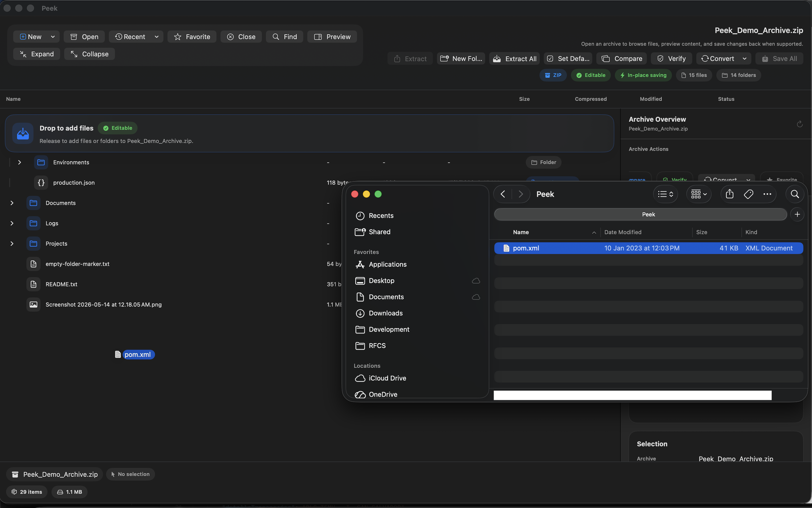Close the current archive with Close

241,37
